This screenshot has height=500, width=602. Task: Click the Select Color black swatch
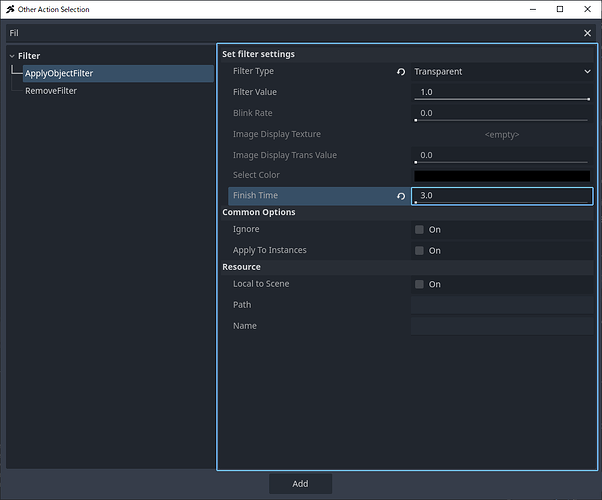[502, 176]
